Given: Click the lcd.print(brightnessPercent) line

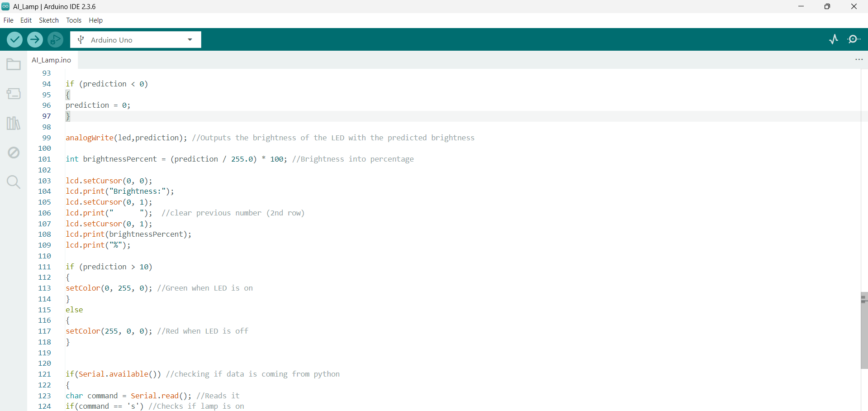Looking at the screenshot, I should coord(128,234).
